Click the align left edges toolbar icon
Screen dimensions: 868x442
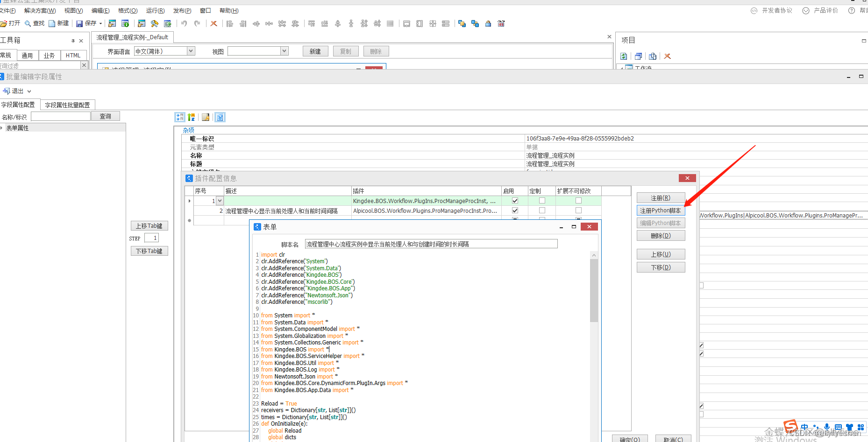tap(230, 23)
